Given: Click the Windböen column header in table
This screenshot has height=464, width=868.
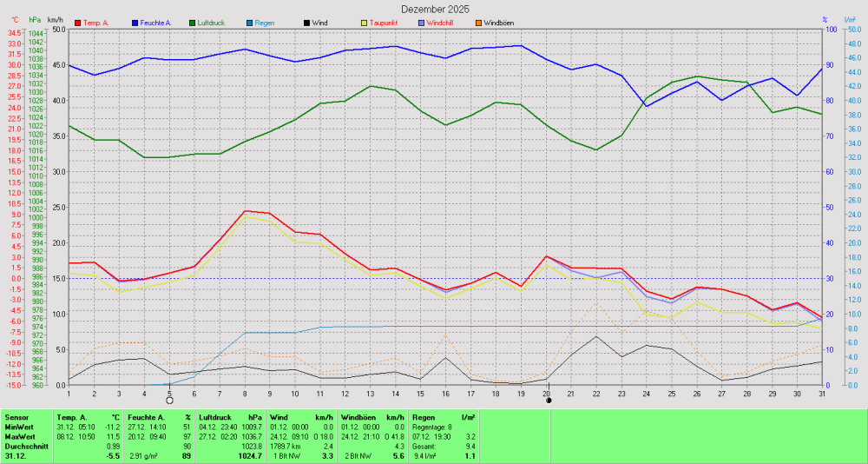Looking at the screenshot, I should (x=357, y=418).
